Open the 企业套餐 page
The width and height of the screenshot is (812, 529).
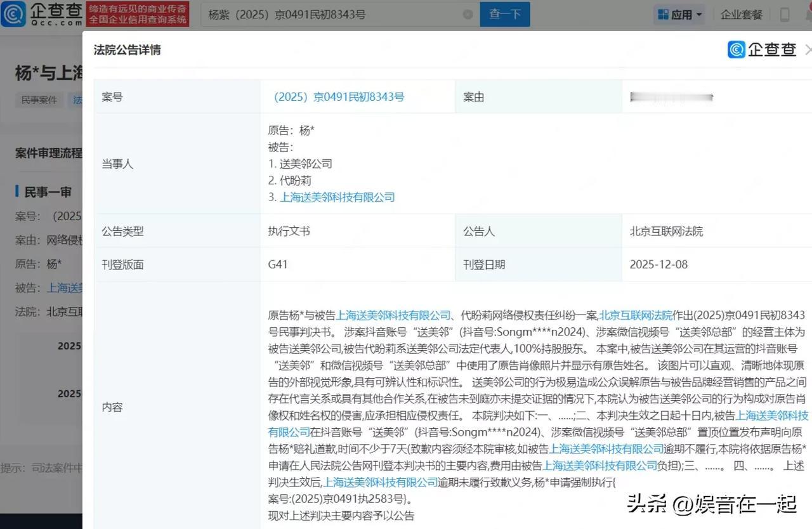742,14
